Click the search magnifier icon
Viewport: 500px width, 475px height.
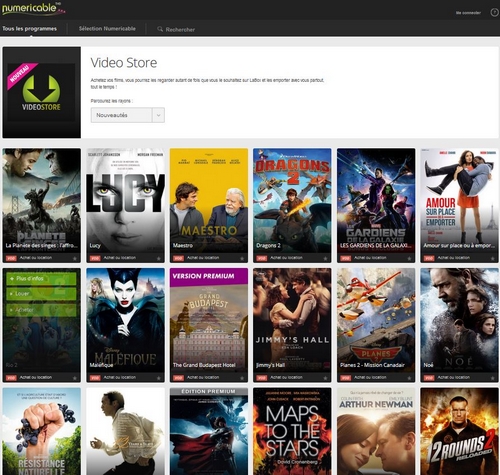[x=160, y=29]
